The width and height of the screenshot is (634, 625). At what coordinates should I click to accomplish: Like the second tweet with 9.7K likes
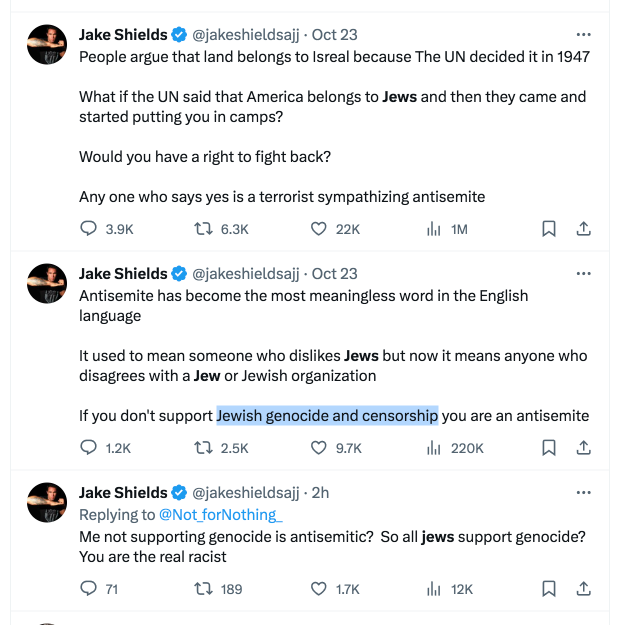coord(319,448)
